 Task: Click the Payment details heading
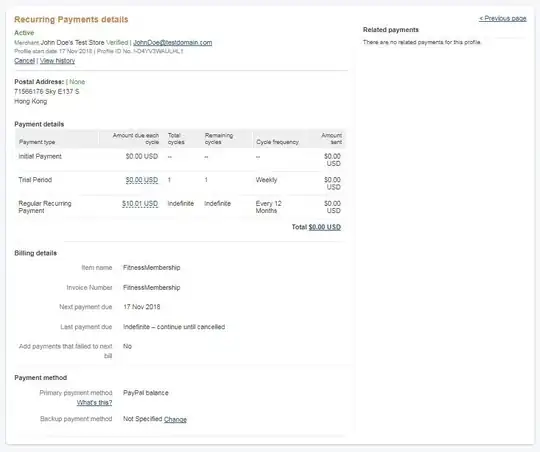[39, 124]
